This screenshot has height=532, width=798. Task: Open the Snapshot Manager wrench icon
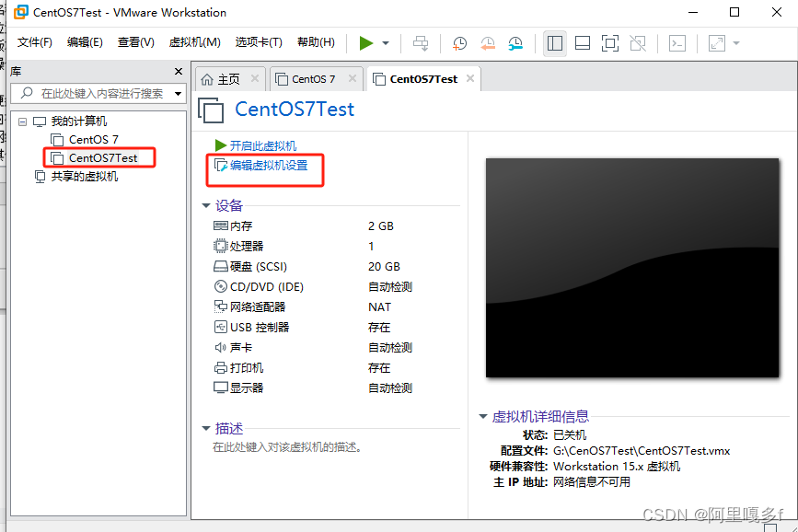pos(516,43)
